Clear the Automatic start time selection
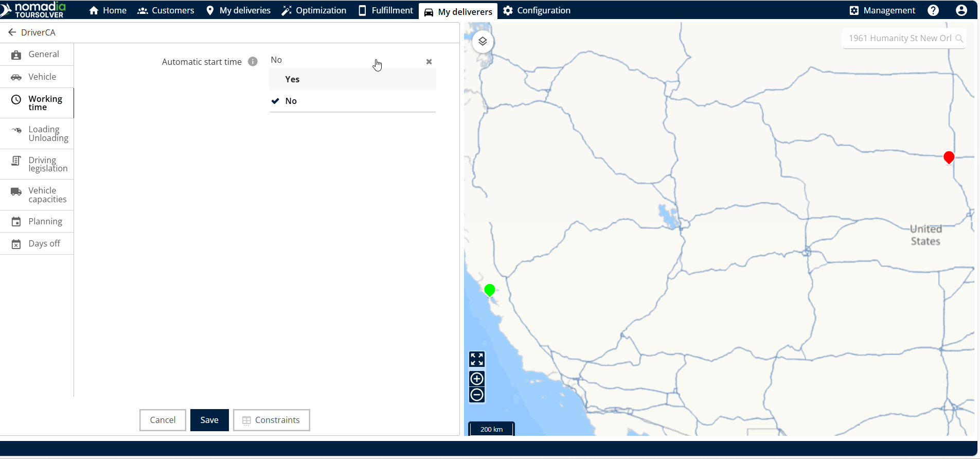This screenshot has height=459, width=980. point(429,62)
